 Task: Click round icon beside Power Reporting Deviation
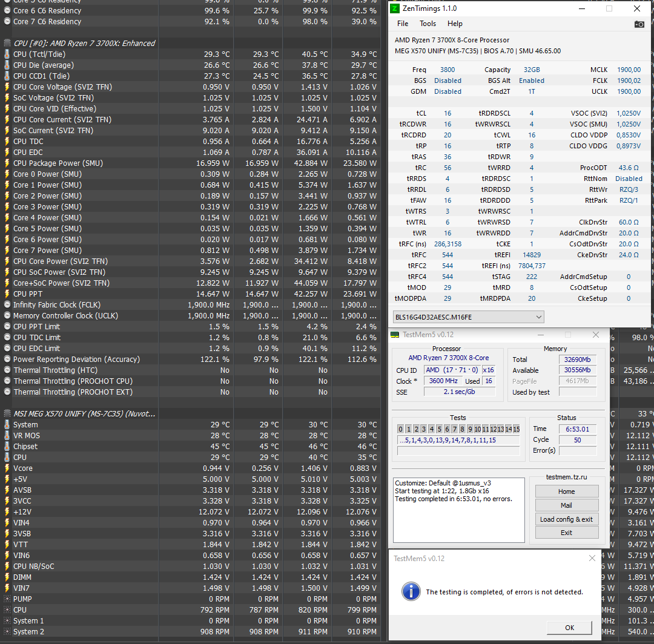coord(7,359)
